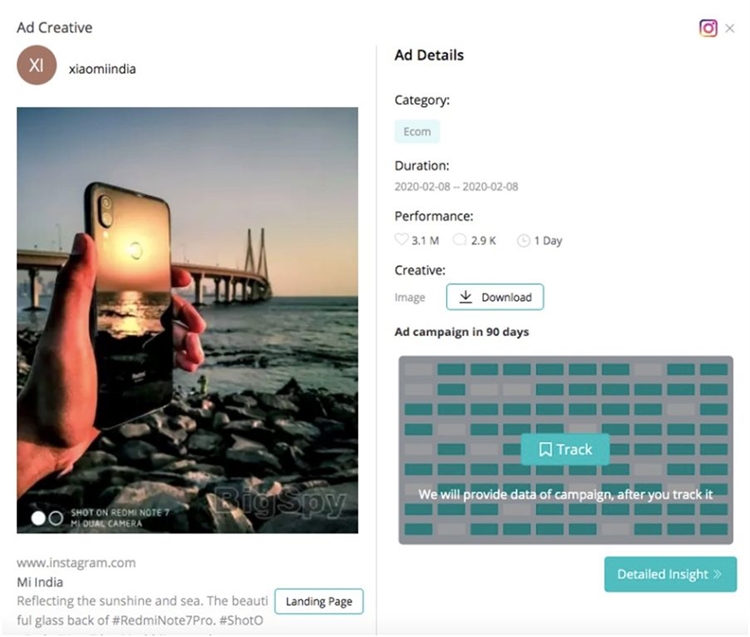This screenshot has width=750, height=637.
Task: Follow the www.instagram.com link
Action: [76, 563]
